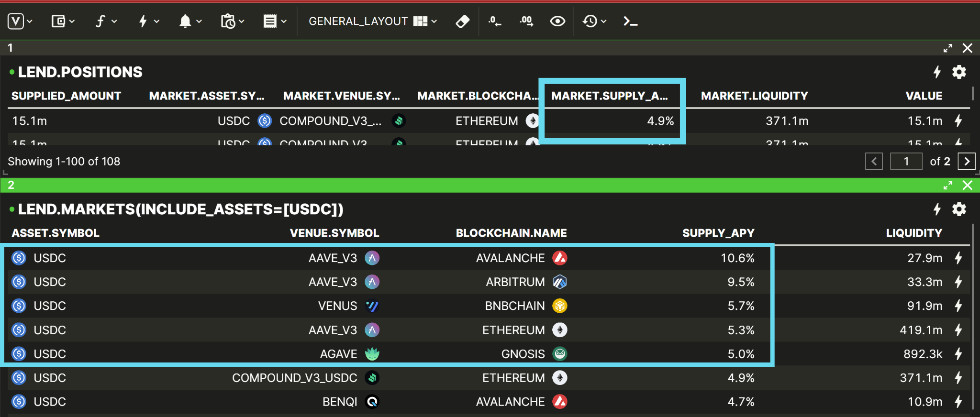Click the 4.9% market supply APY in positions

click(660, 121)
